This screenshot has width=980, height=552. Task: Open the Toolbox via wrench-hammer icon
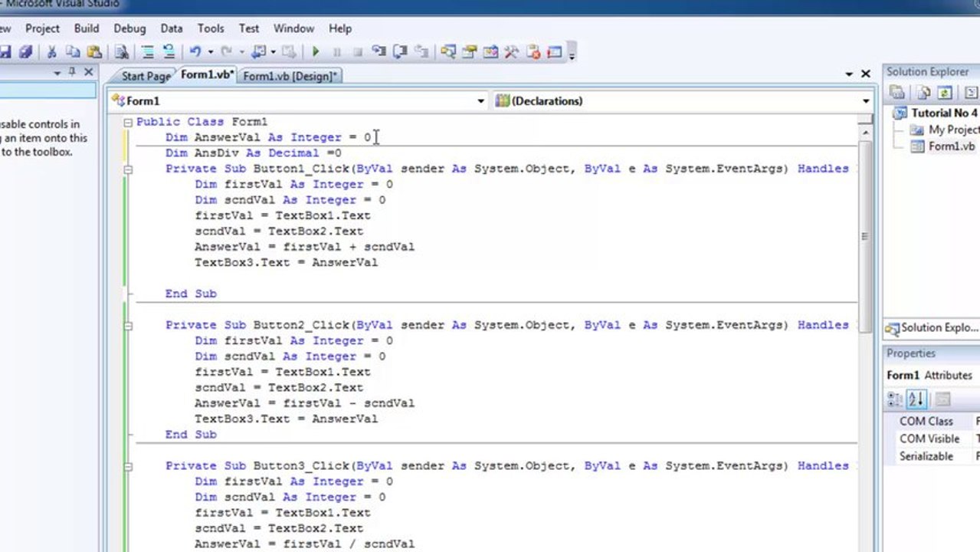[x=511, y=52]
